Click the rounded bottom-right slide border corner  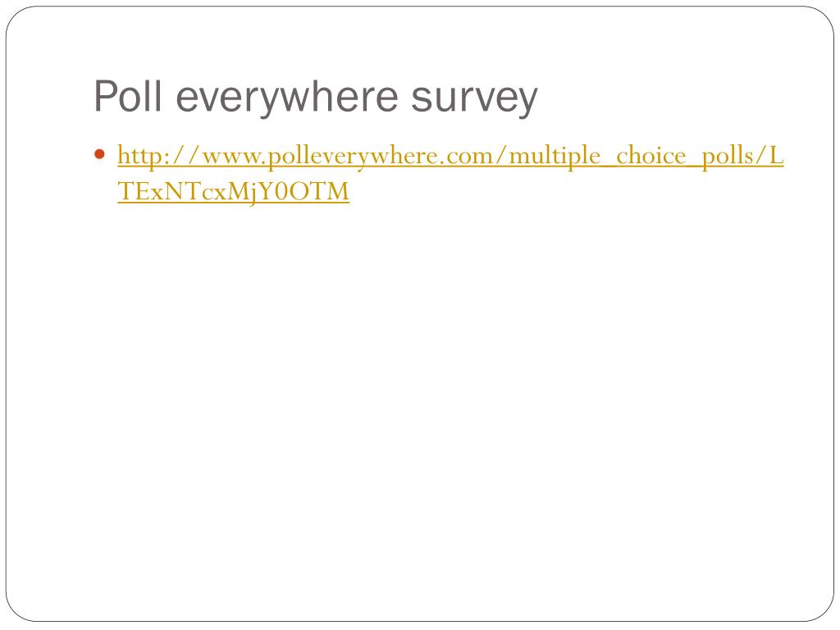click(822, 610)
